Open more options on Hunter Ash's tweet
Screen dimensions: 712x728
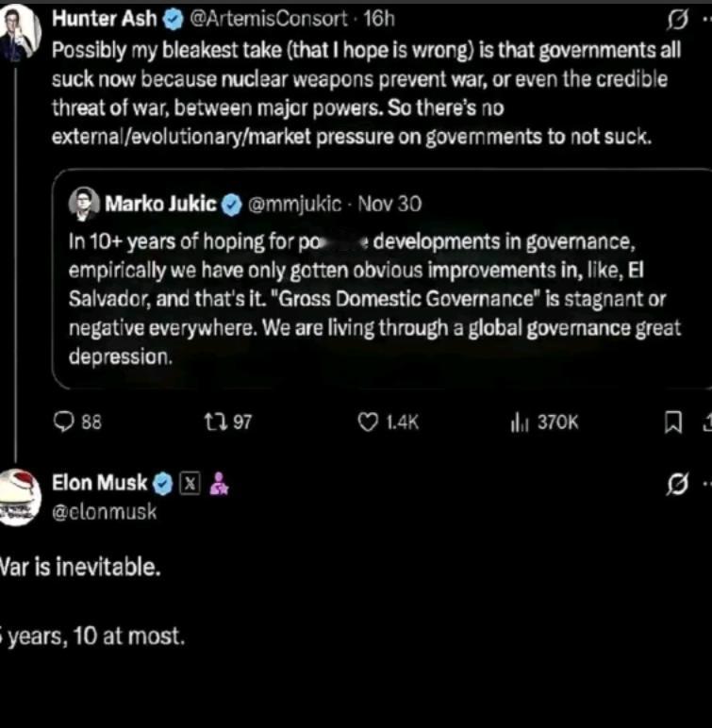coord(705,19)
